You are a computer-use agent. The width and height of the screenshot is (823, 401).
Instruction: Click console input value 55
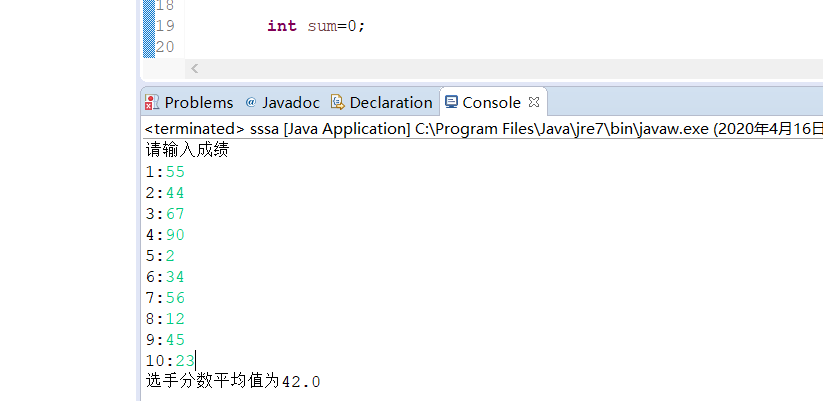click(175, 172)
